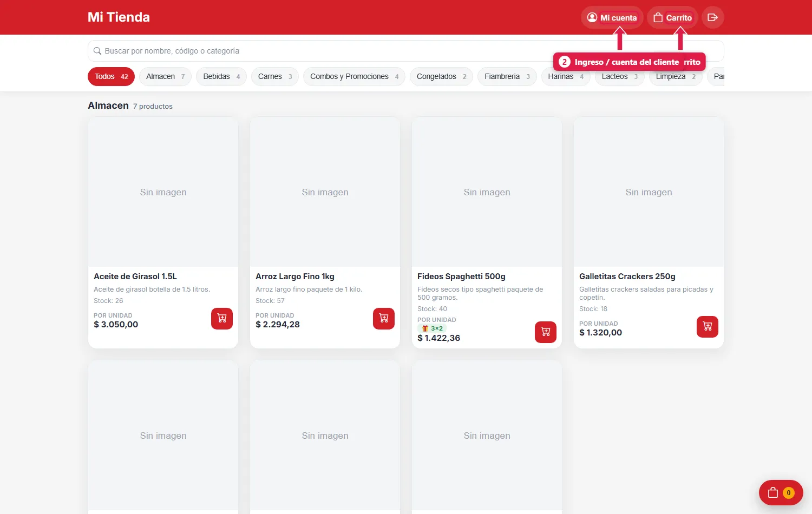
Task: Click the price $ 1.320,00
Action: click(x=600, y=333)
